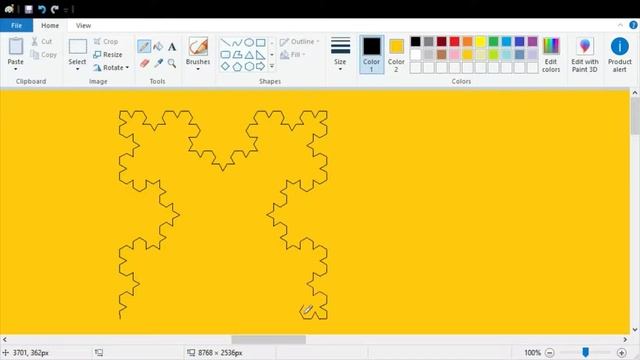Click the Crop button

(x=106, y=41)
